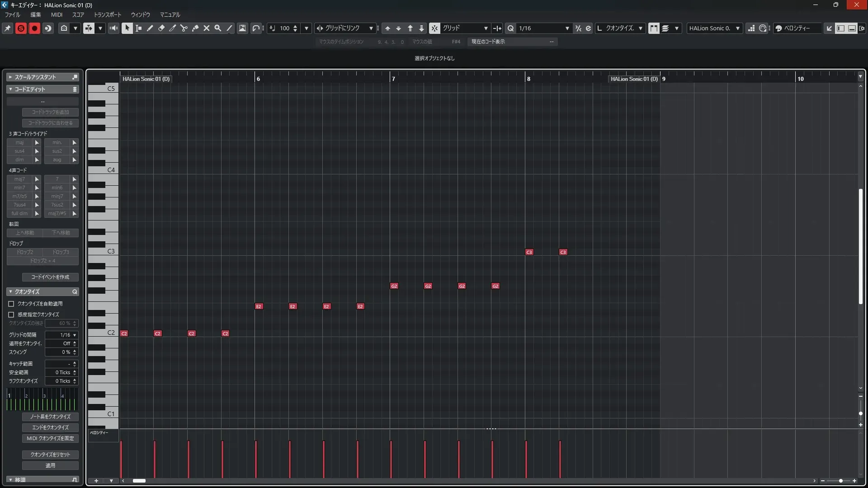Toggle acoustic feedback speaker icon
Screen dimensions: 868x488
[113, 28]
